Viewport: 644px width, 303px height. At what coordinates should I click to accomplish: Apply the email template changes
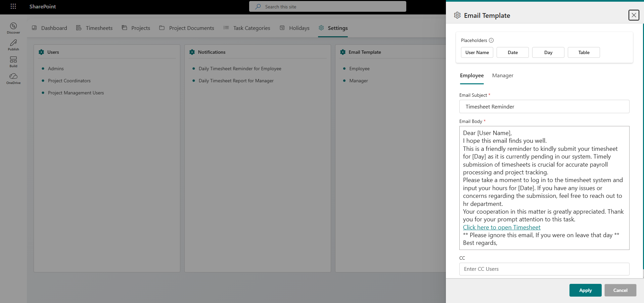pos(585,290)
